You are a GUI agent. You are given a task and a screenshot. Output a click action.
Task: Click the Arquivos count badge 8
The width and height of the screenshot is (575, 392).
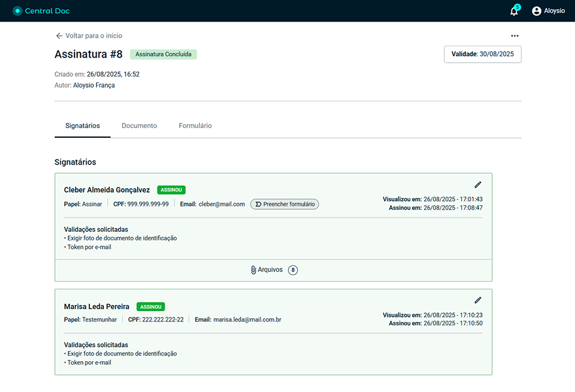coord(293,270)
